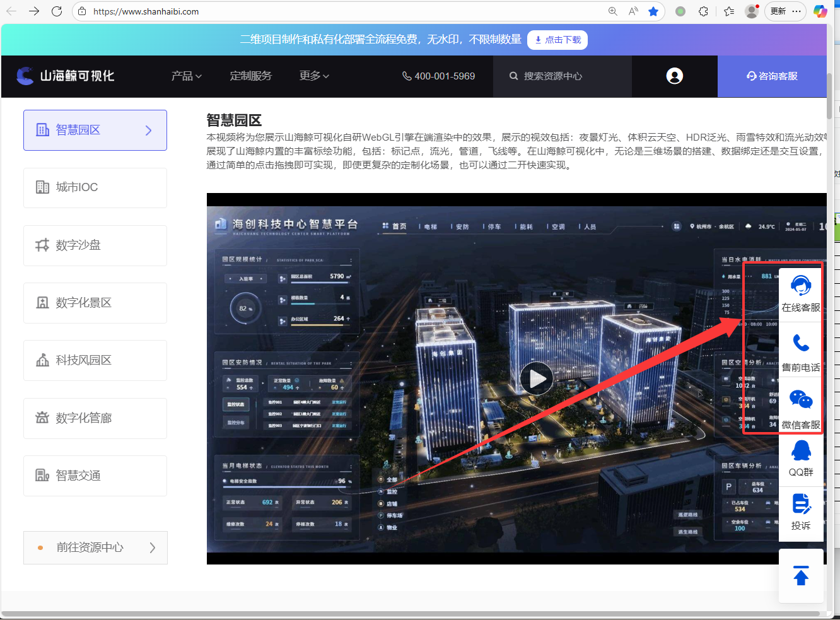
Task: Toggle the favorites star for this page
Action: pyautogui.click(x=653, y=11)
